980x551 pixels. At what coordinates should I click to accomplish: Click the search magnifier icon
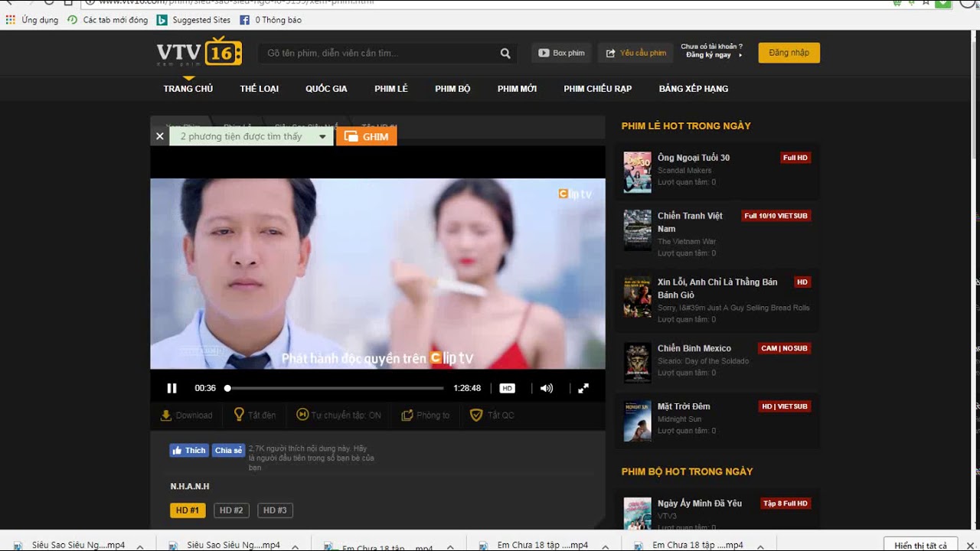pyautogui.click(x=505, y=53)
